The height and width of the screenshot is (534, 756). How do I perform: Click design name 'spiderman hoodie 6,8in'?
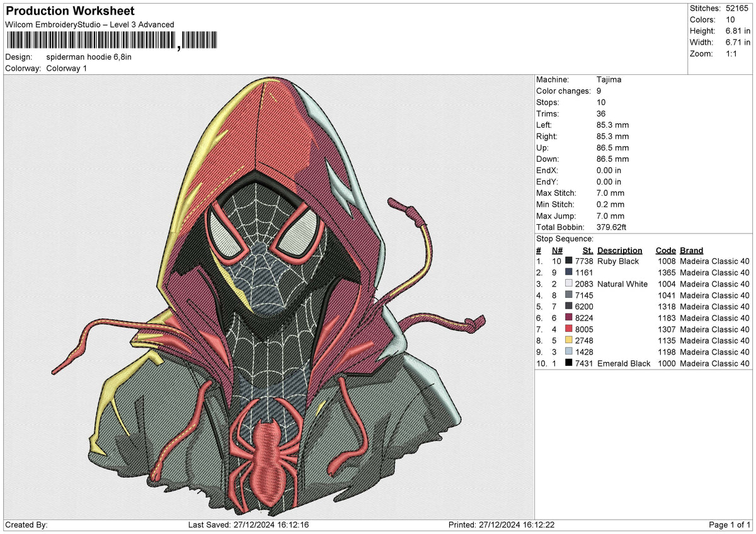89,57
